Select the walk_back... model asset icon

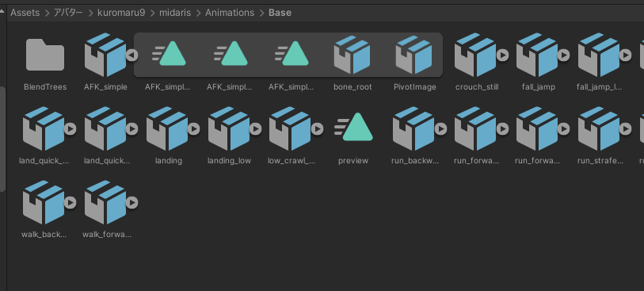(x=44, y=202)
